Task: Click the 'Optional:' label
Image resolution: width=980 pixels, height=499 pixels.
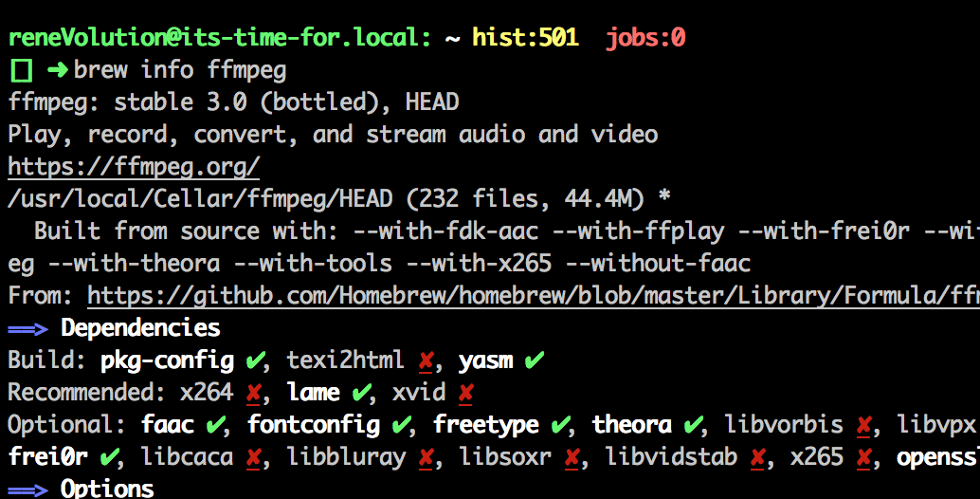Action: (x=67, y=425)
